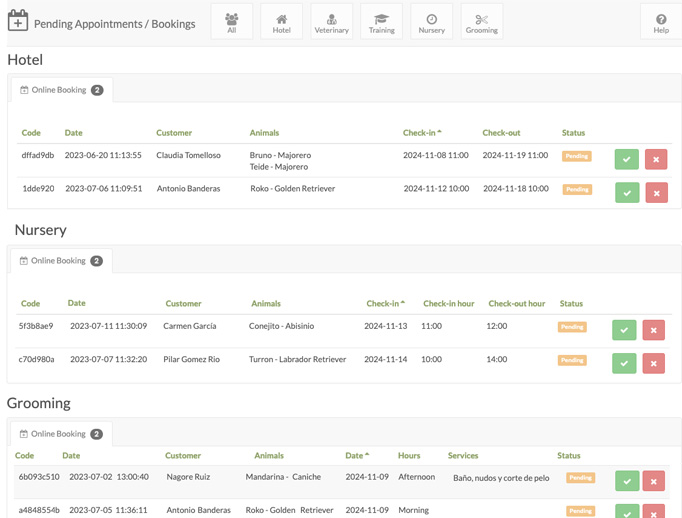This screenshot has height=518, width=682.
Task: Select customer Nagore Ruiz
Action: tap(188, 477)
